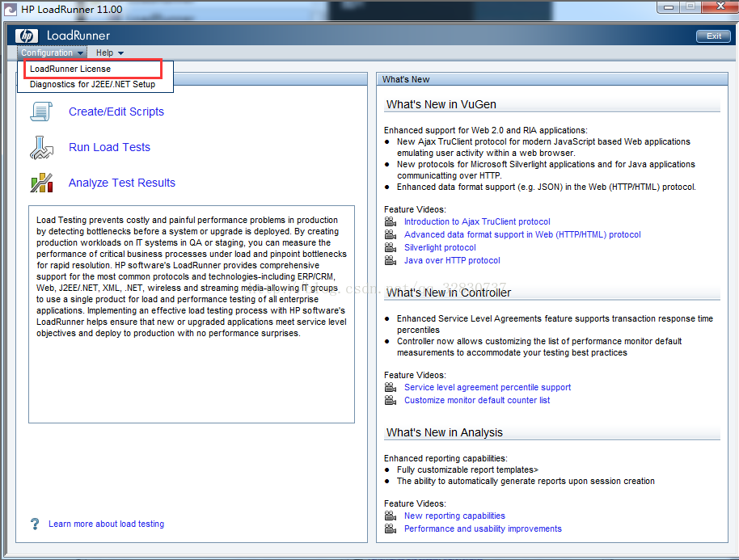Click the Create/Edit Scripts scroll icon

click(41, 112)
